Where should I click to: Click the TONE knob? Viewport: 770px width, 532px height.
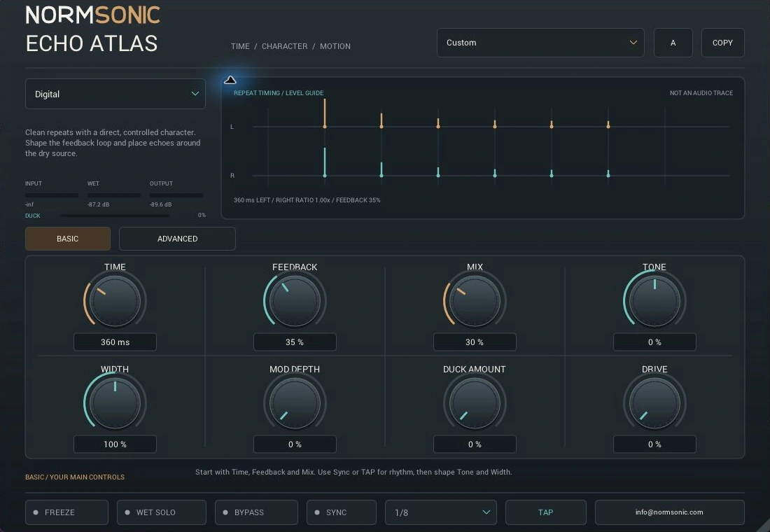(654, 300)
